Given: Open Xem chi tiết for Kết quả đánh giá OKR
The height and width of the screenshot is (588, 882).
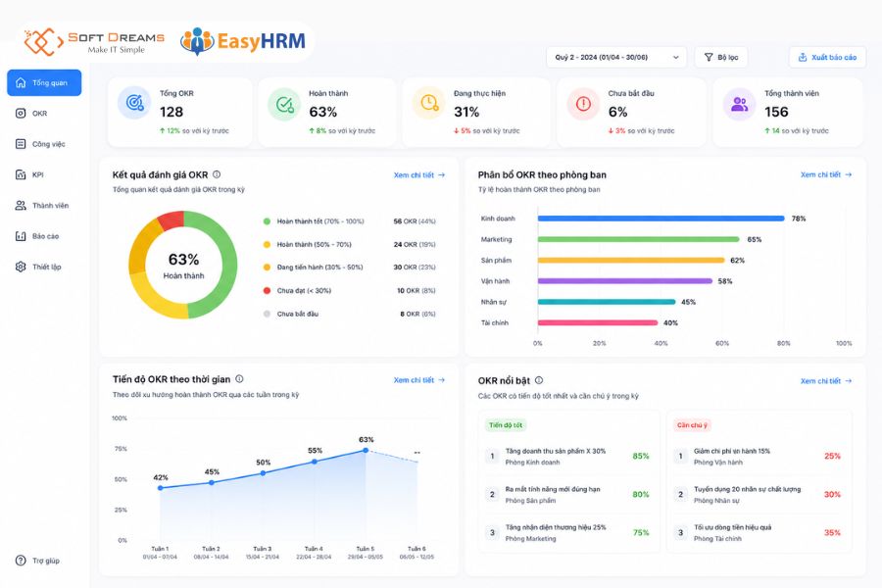Looking at the screenshot, I should (419, 175).
